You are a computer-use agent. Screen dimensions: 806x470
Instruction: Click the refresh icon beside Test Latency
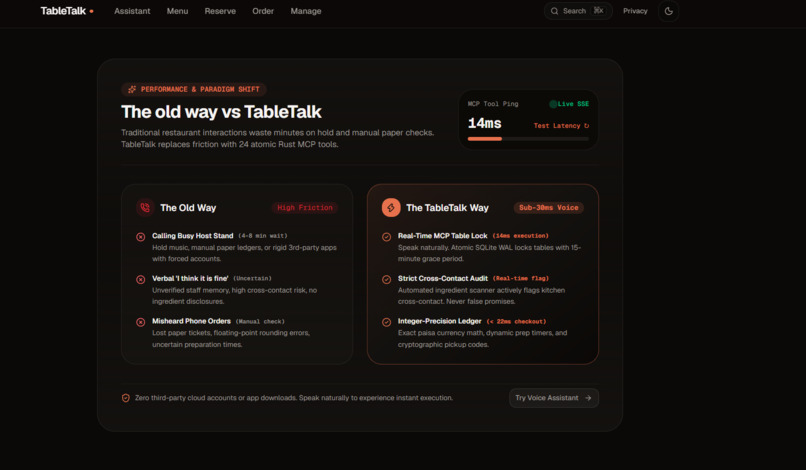[x=587, y=125]
